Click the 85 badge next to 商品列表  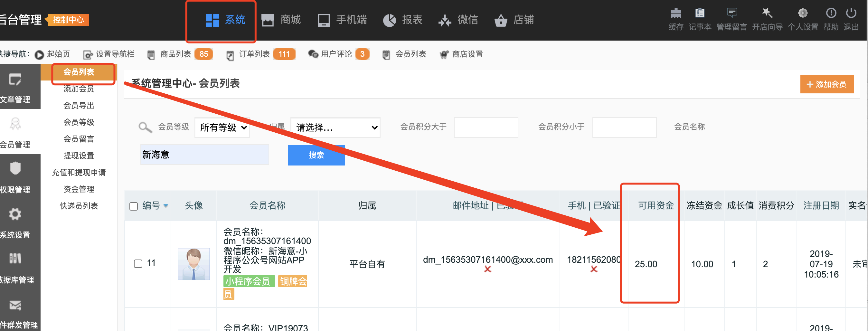click(x=203, y=54)
